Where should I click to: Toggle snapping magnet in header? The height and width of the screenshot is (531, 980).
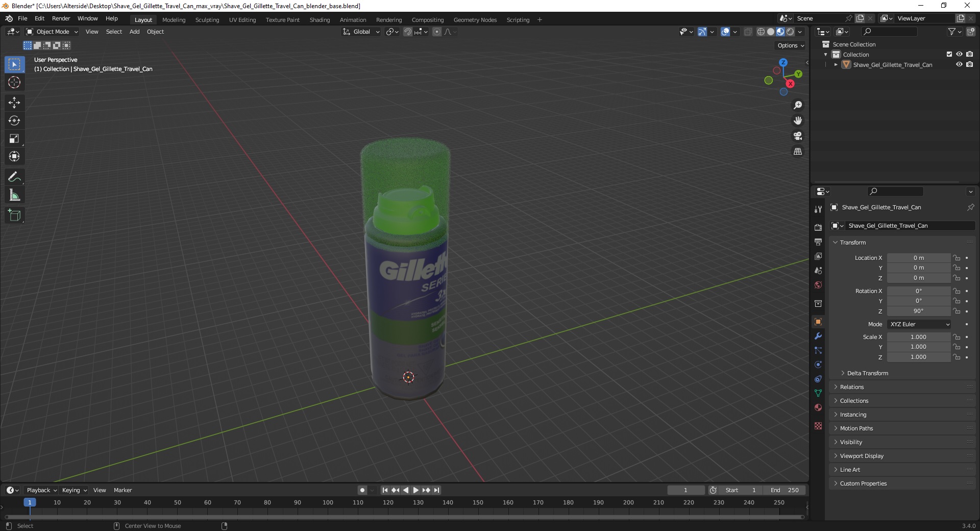pyautogui.click(x=408, y=32)
